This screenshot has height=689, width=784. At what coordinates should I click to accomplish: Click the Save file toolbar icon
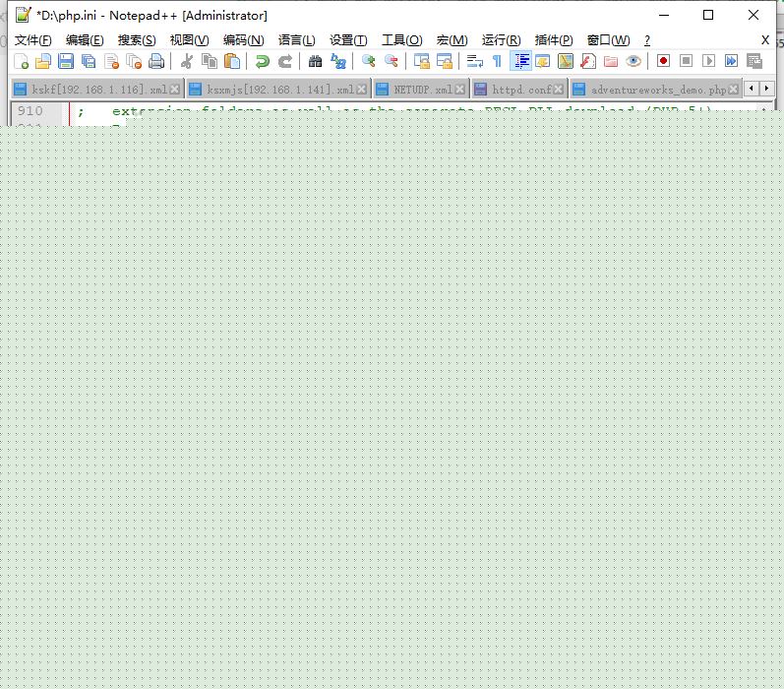[66, 61]
